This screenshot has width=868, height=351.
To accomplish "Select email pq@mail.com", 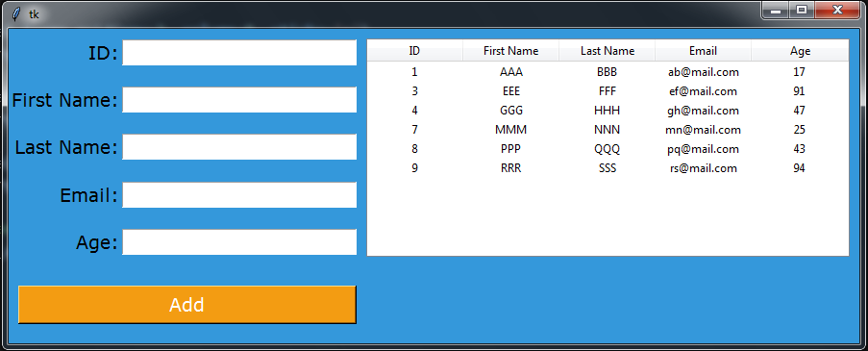I will point(703,149).
